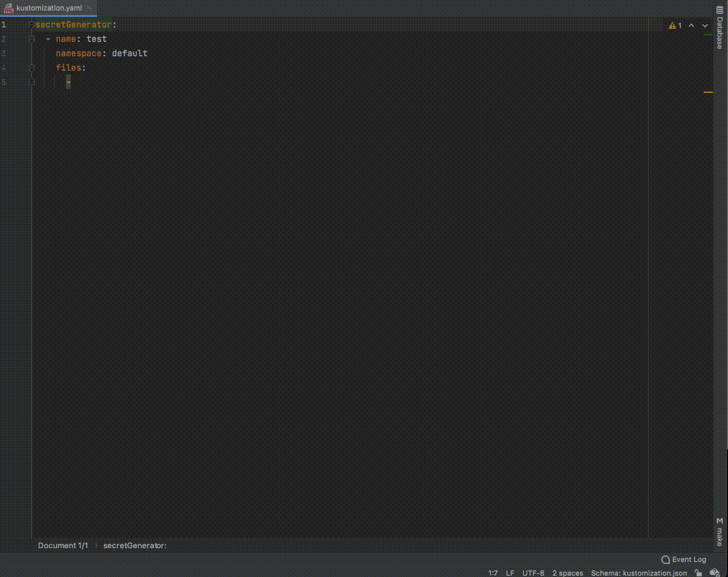Collapse the secretGenerator fold marker
Image resolution: width=728 pixels, height=577 pixels.
pyautogui.click(x=31, y=25)
